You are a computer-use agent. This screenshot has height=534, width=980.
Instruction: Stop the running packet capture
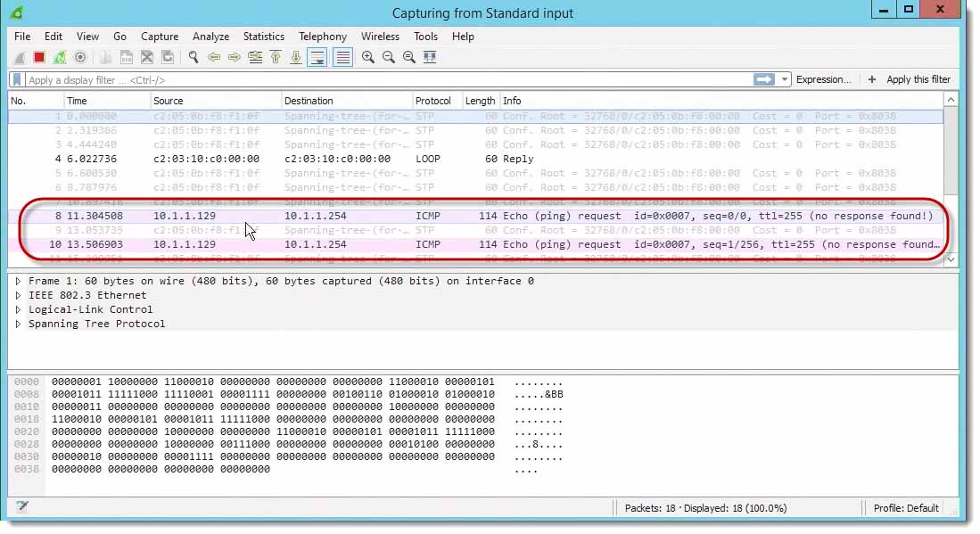39,57
